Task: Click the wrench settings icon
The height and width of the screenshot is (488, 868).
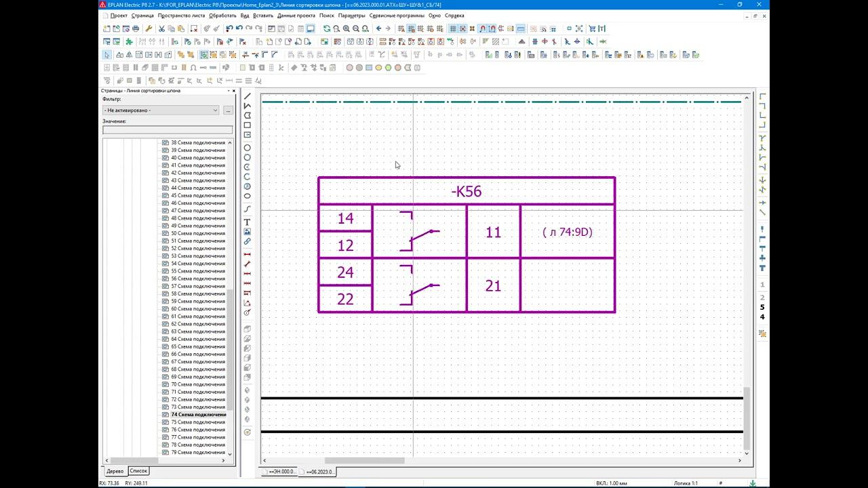Action: click(149, 28)
